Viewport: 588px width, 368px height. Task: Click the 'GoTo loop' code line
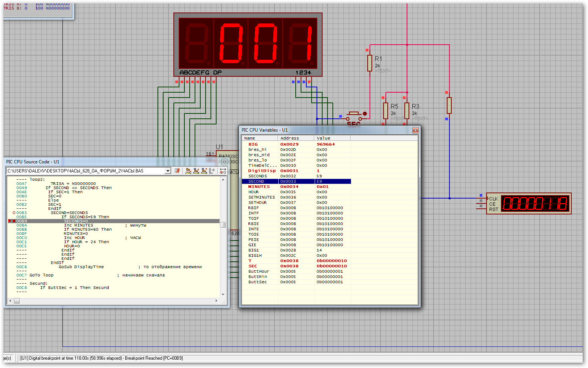(x=41, y=275)
